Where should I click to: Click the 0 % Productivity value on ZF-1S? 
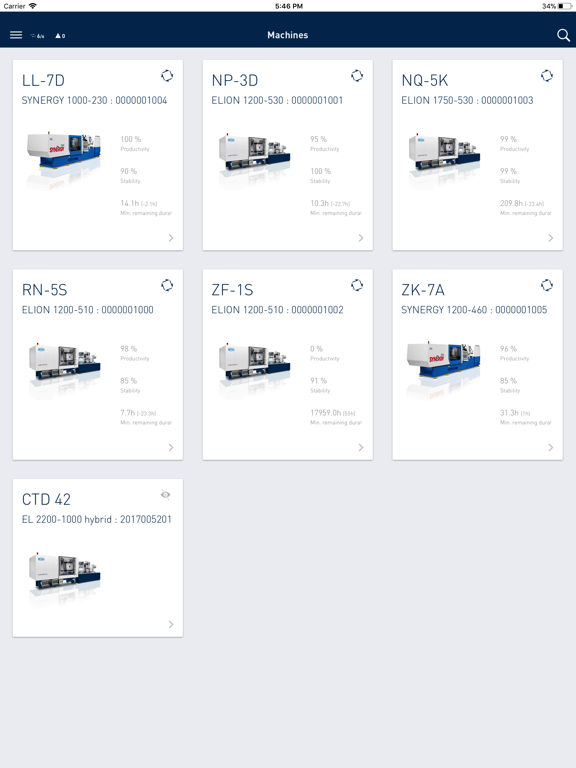[316, 349]
